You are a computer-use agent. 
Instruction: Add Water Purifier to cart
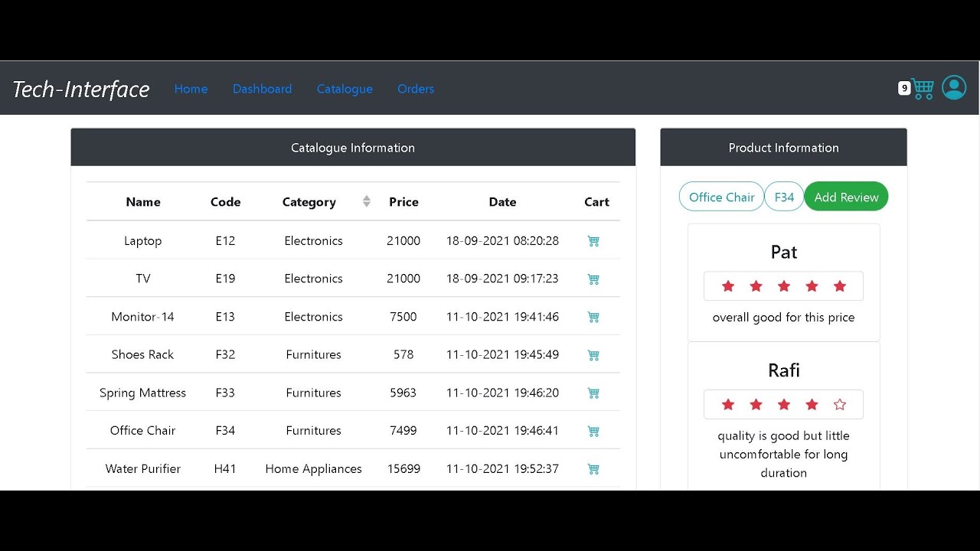tap(593, 469)
